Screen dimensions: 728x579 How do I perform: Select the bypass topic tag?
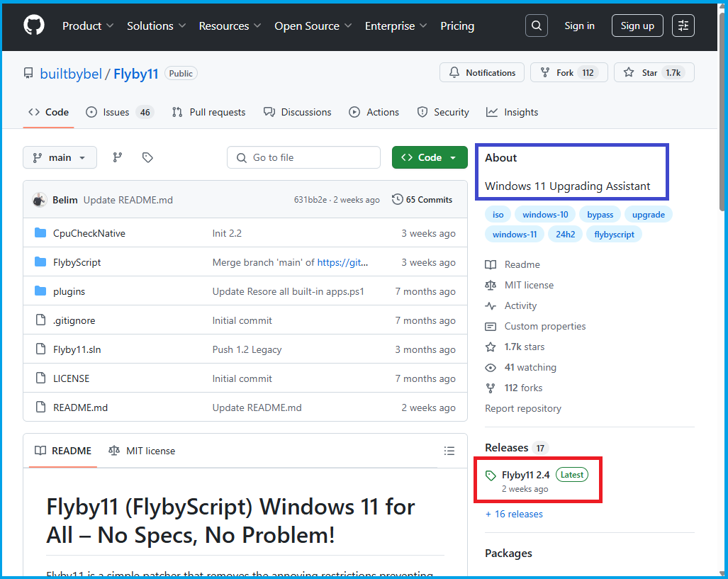pos(600,215)
